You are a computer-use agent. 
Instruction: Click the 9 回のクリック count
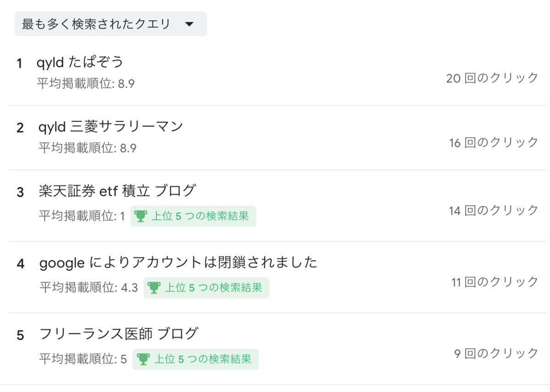point(496,353)
